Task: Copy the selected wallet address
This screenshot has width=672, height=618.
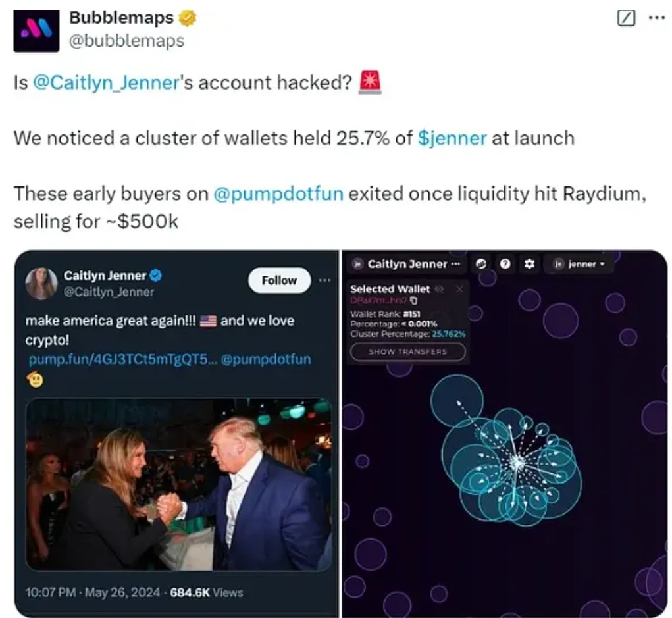Action: tap(414, 301)
